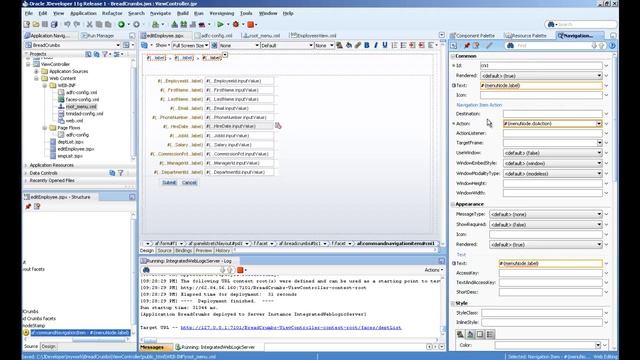
Task: Click the New file toolbar icon
Action: click(x=27, y=24)
